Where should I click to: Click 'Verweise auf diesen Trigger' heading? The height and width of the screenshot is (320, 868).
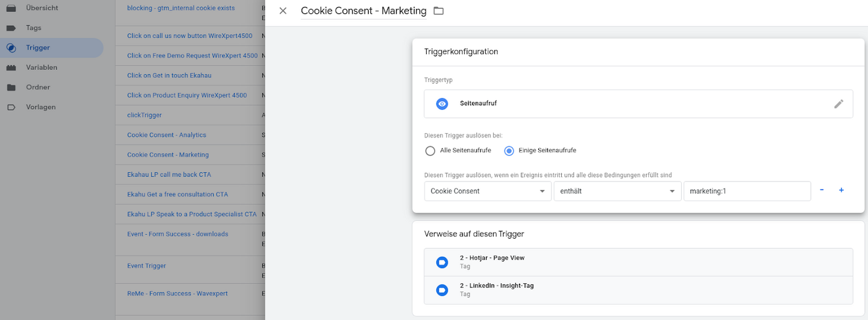pyautogui.click(x=474, y=234)
